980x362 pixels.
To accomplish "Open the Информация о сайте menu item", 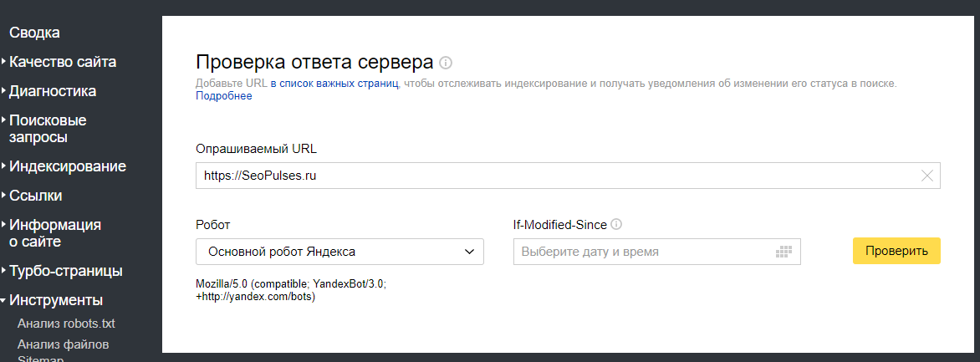I will (x=55, y=233).
